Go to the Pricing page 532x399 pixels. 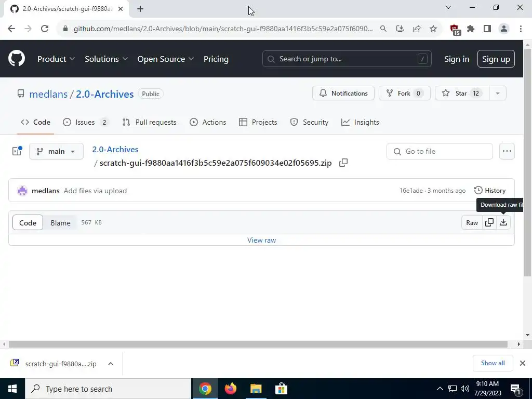[216, 59]
